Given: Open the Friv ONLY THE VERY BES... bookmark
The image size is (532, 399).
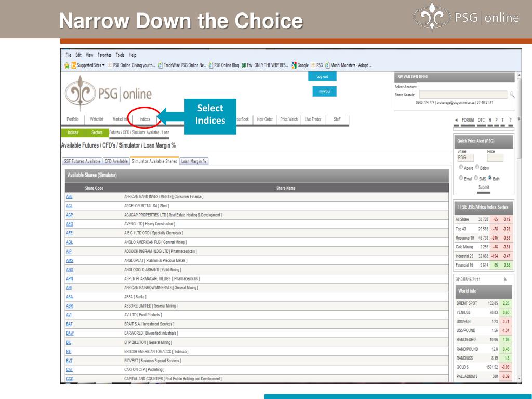Looking at the screenshot, I should tap(265, 65).
